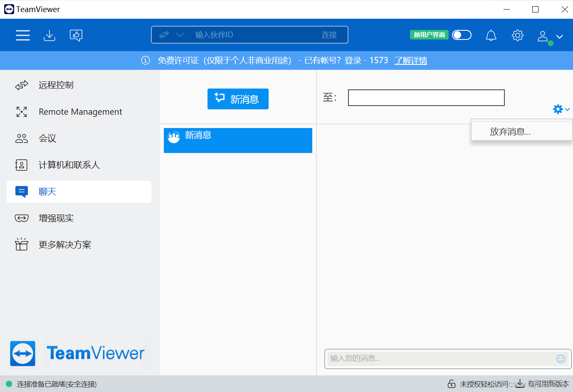Open the emoji smiley picker
Image resolution: width=573 pixels, height=392 pixels.
tap(561, 359)
